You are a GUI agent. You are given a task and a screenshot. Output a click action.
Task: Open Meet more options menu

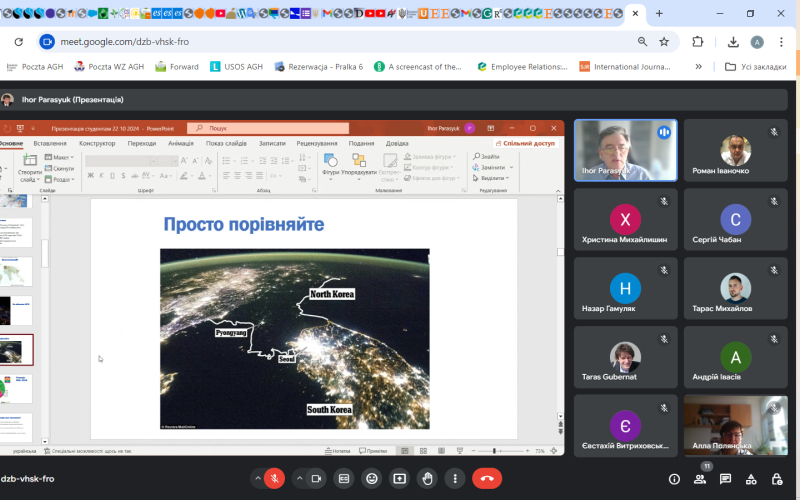click(455, 479)
